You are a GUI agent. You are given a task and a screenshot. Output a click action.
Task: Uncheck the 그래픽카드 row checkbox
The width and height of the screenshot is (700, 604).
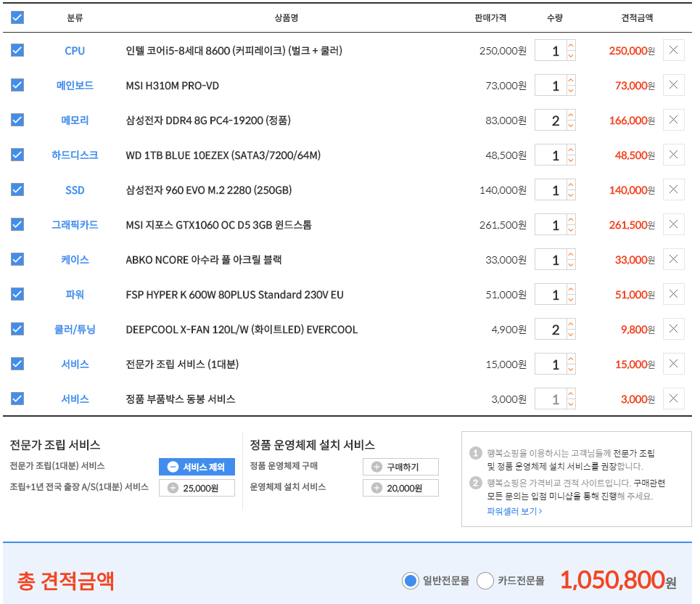(x=17, y=224)
